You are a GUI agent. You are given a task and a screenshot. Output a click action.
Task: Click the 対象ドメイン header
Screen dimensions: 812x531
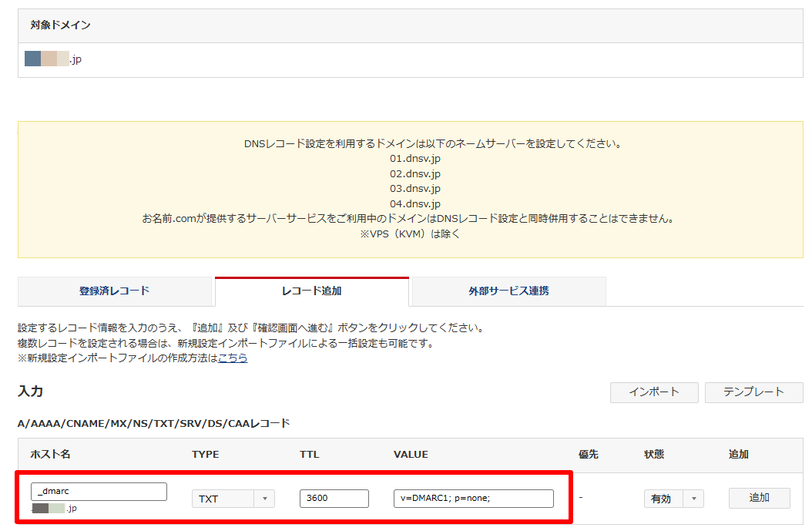(x=60, y=25)
